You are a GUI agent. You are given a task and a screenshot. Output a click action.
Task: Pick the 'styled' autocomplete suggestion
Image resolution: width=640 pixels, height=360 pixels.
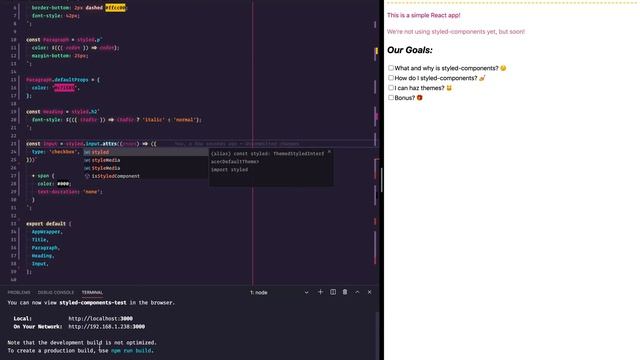point(146,152)
